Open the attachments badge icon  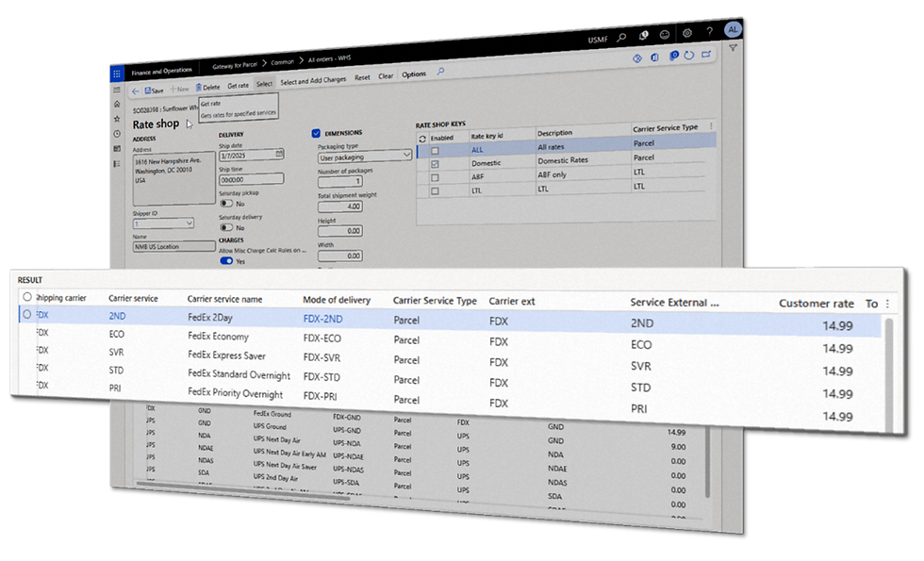click(673, 56)
